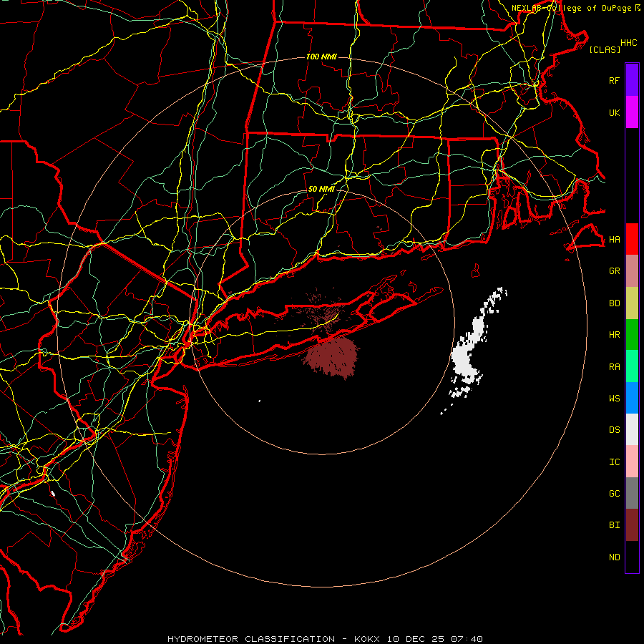The image size is (644, 644).
Task: Click the UK magenta legend swatch
Action: (x=632, y=112)
